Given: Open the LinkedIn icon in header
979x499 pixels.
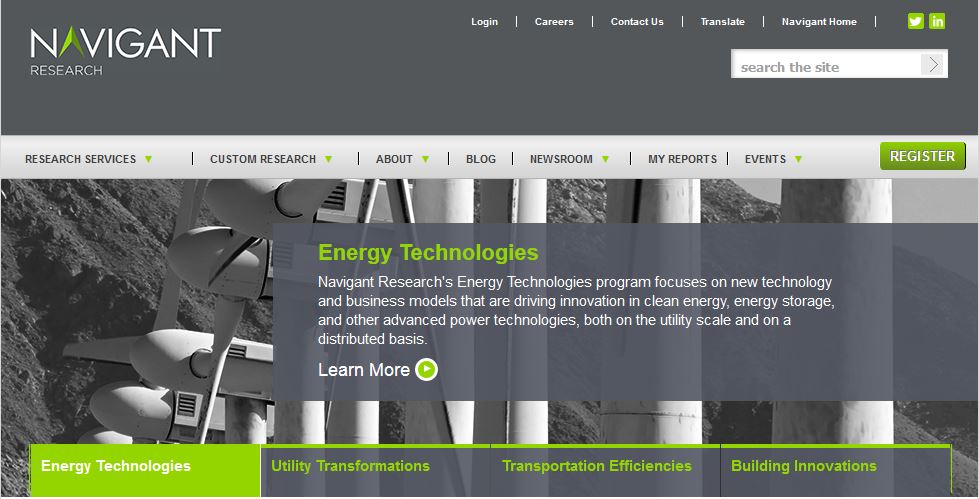Looking at the screenshot, I should [937, 21].
